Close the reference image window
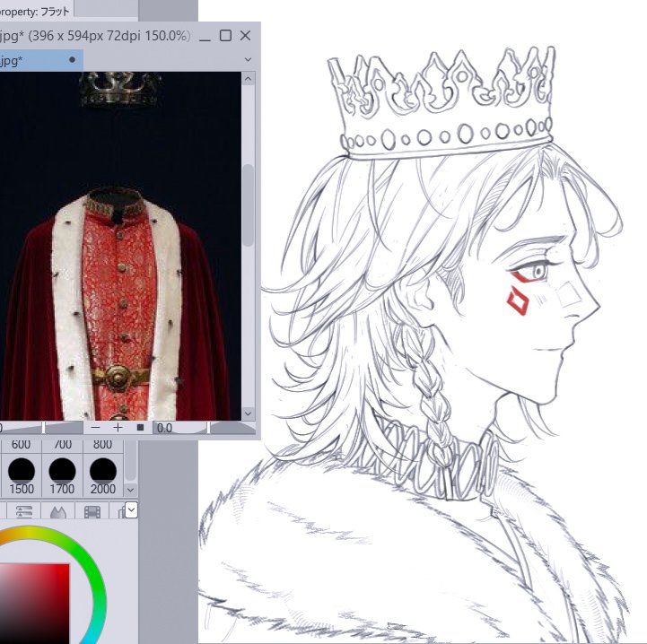The width and height of the screenshot is (647, 644). tap(246, 36)
